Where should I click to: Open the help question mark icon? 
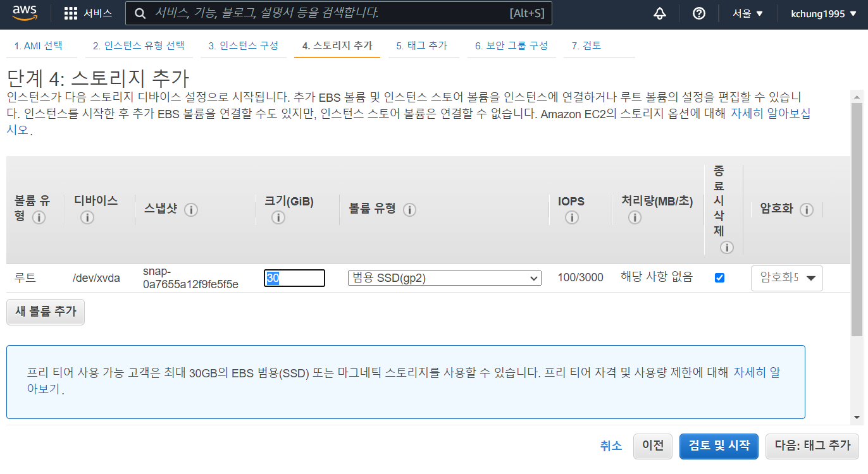(699, 13)
